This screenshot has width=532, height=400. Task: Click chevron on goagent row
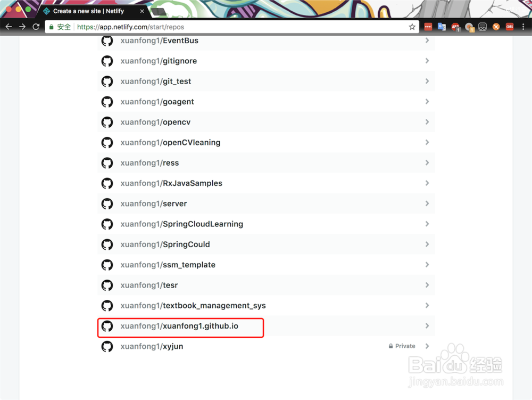[x=427, y=102]
